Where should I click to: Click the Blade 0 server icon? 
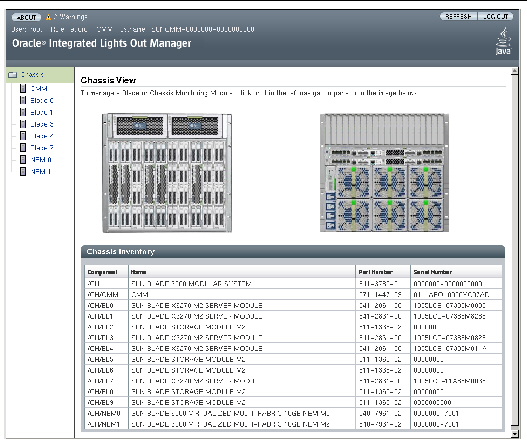[23, 100]
